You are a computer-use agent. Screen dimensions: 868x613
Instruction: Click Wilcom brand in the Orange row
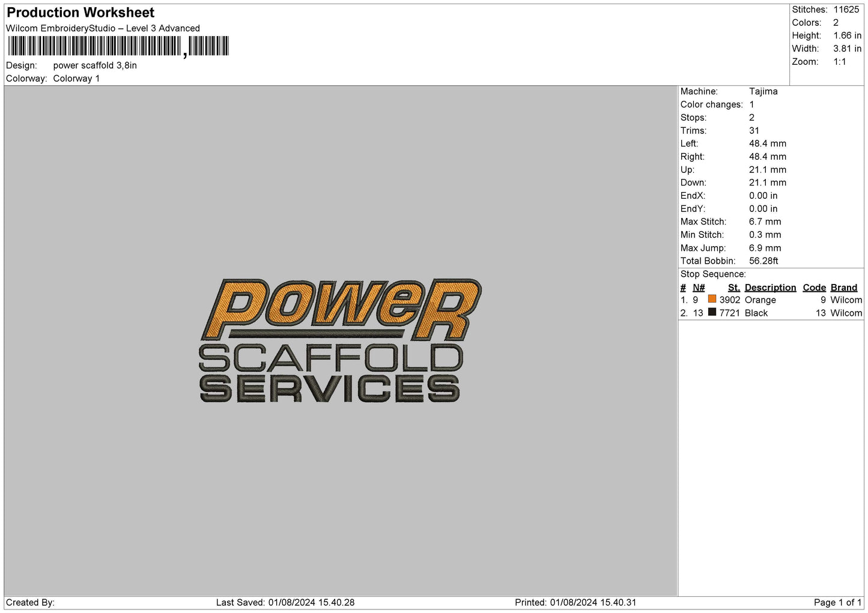(x=846, y=300)
